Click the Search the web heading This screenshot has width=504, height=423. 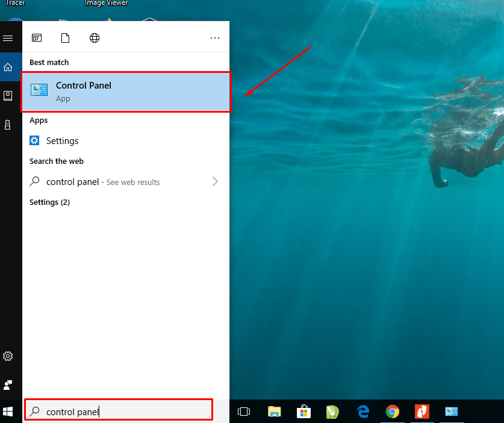pos(56,161)
